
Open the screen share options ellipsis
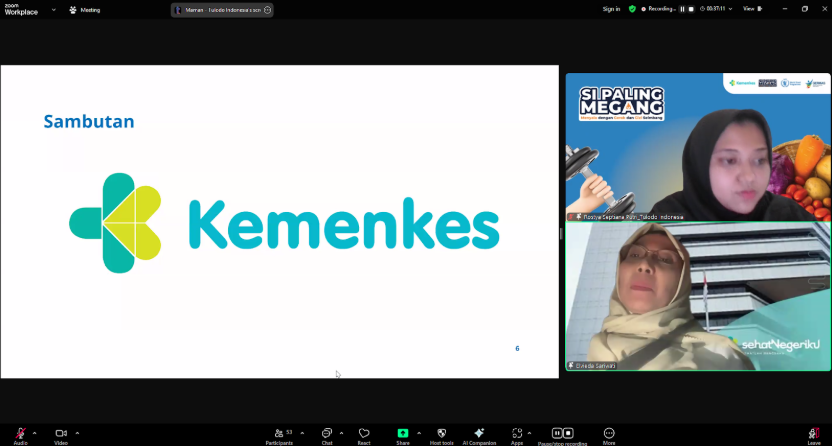(x=267, y=10)
